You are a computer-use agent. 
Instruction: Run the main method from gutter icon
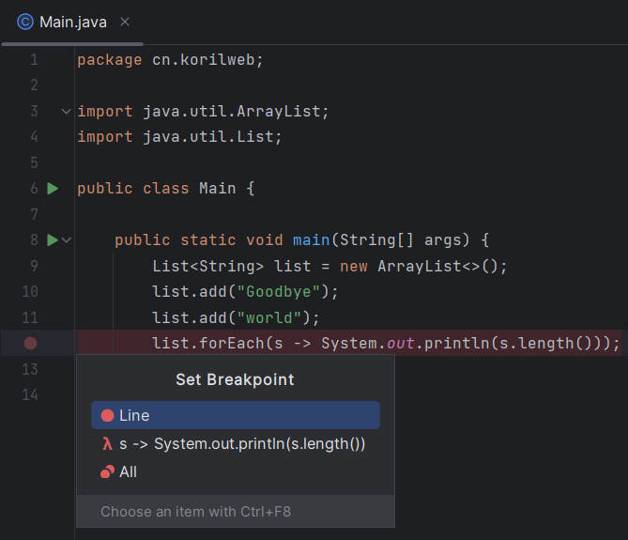coord(53,240)
